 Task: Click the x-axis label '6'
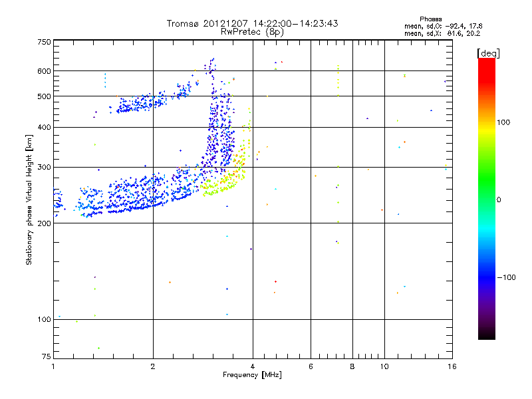[311, 366]
